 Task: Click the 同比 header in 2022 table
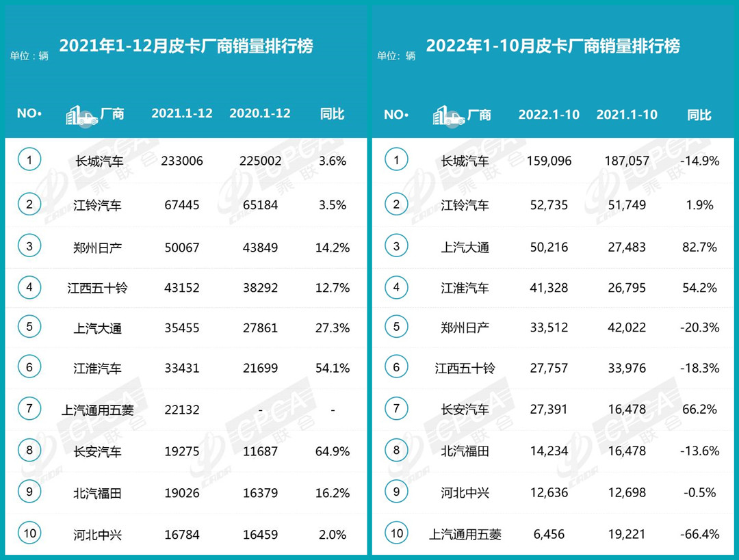point(699,115)
